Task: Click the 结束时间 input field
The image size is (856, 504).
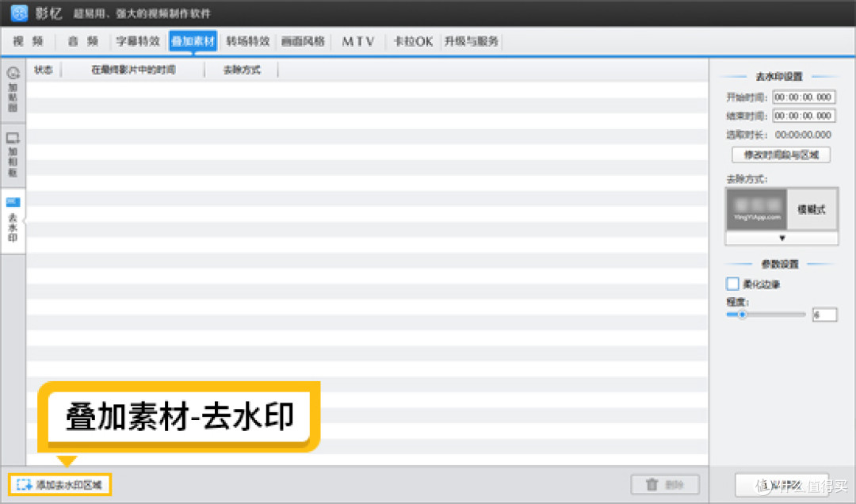Action: pos(804,116)
